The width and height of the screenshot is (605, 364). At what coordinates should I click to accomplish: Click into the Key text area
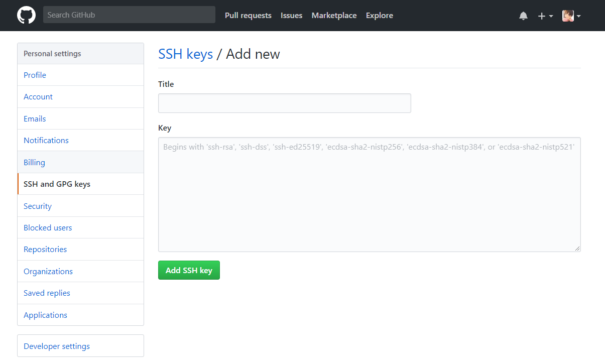369,194
